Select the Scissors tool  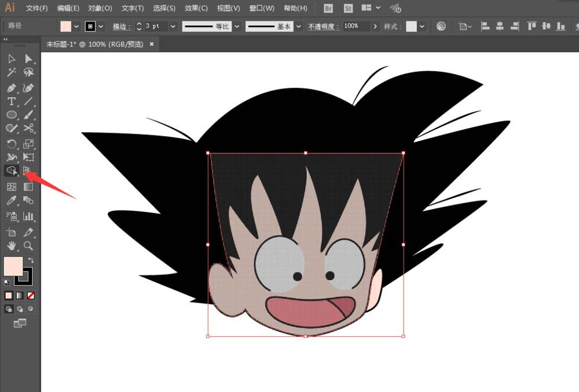28,128
